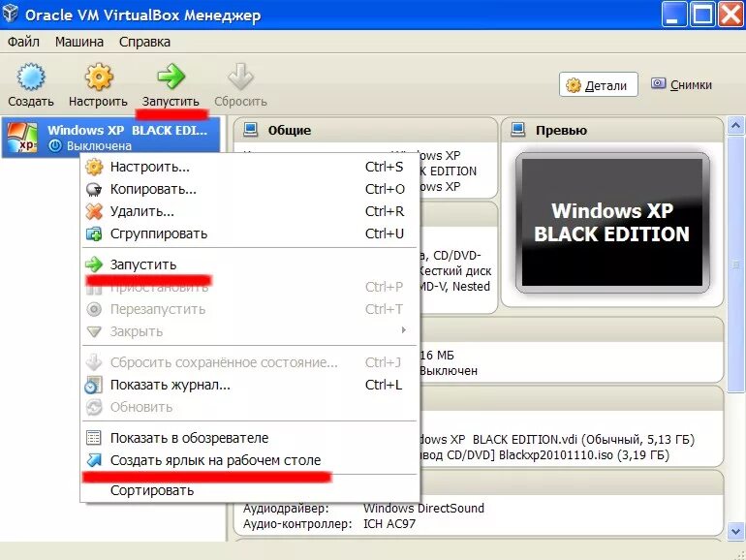Switch to the Детали view
The image size is (746, 560).
pyautogui.click(x=598, y=85)
